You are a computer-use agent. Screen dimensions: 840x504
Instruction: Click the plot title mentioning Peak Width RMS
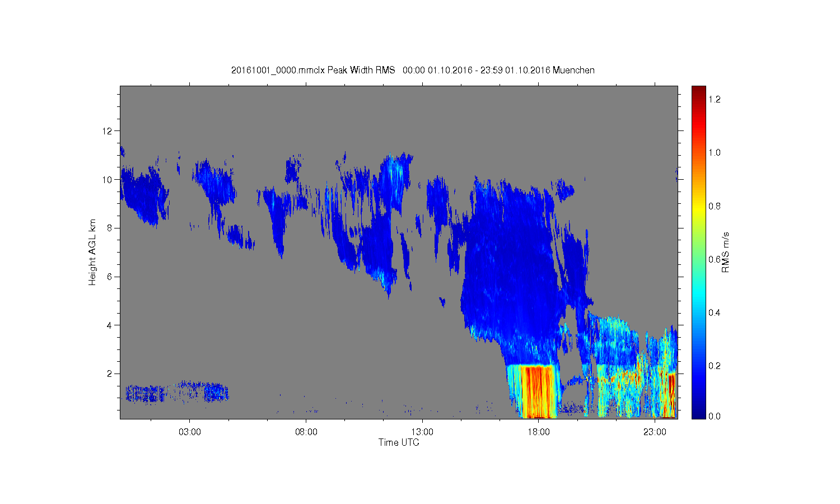[x=413, y=71]
